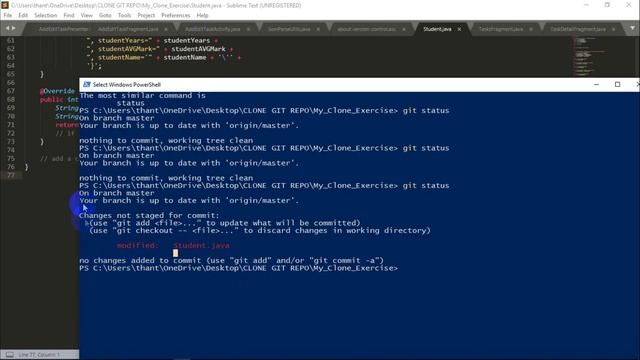The width and height of the screenshot is (640, 360).
Task: Click the Sublime Text application icon
Action: pos(5,5)
